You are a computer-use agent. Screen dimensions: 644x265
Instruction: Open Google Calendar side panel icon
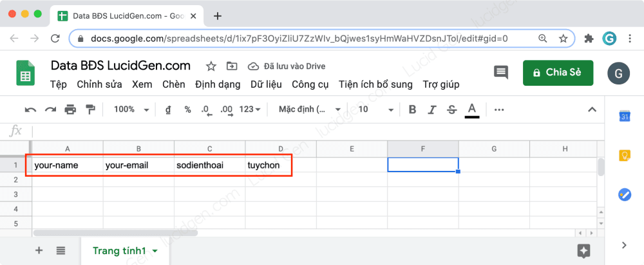point(624,117)
